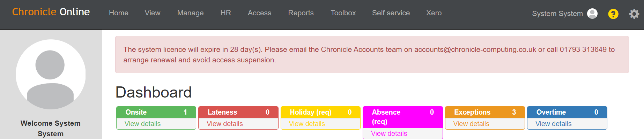Expand the Reports menu
The image size is (644, 139).
(x=301, y=13)
